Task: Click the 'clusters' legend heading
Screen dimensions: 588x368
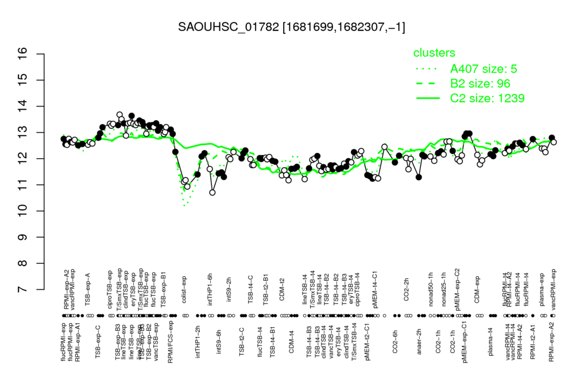Action: click(x=434, y=53)
